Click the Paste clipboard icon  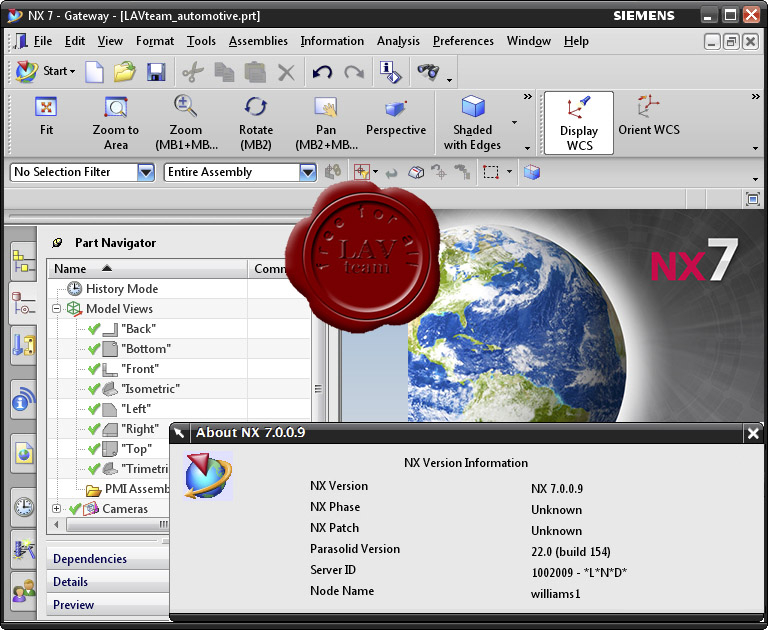tap(255, 73)
